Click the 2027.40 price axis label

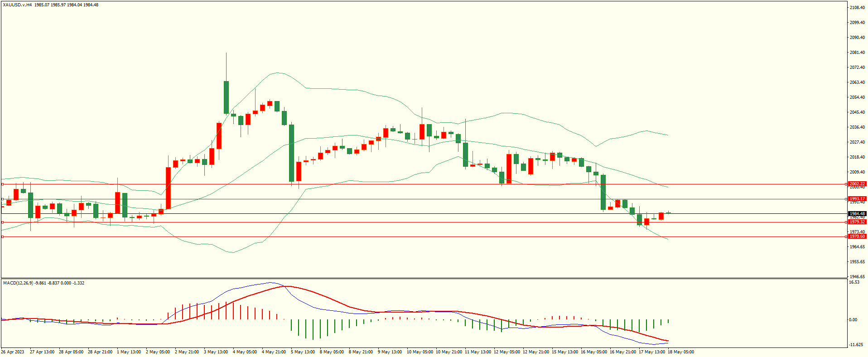point(857,142)
